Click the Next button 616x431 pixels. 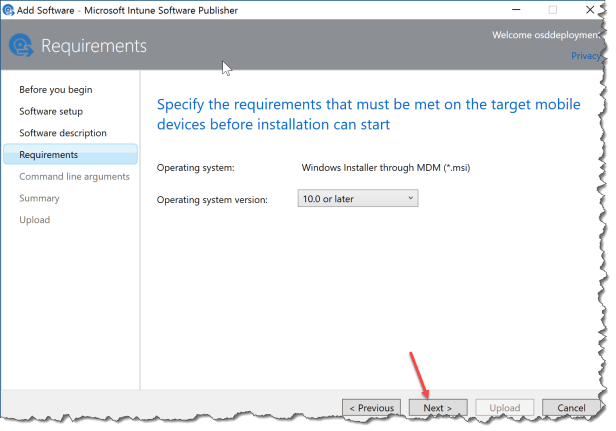pos(437,408)
